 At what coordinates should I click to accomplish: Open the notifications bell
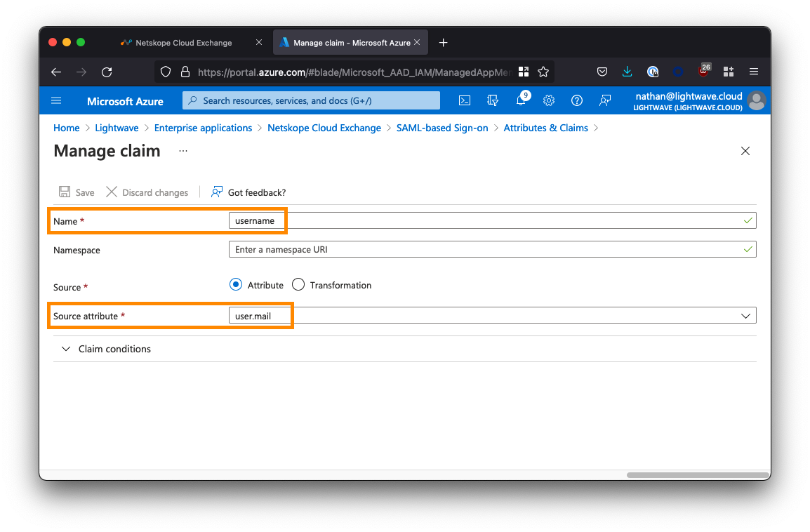point(521,100)
